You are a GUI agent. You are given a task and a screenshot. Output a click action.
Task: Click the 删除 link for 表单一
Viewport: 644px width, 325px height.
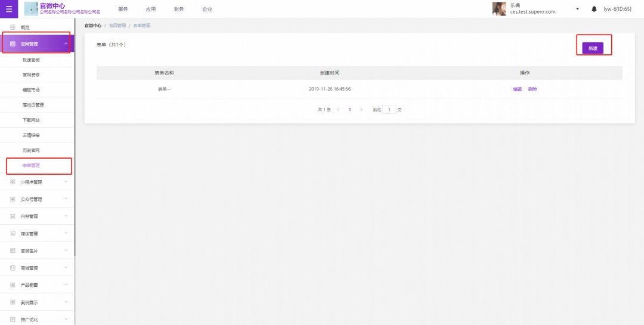[x=532, y=89]
